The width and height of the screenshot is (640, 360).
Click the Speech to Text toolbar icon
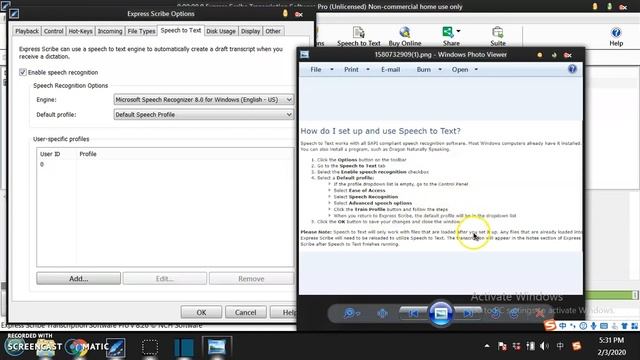coord(358,36)
